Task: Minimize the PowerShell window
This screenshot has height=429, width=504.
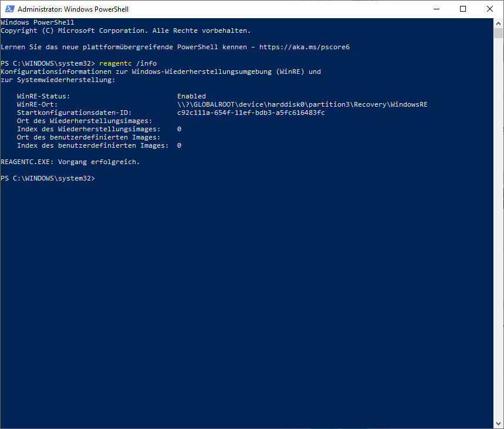Action: 436,9
